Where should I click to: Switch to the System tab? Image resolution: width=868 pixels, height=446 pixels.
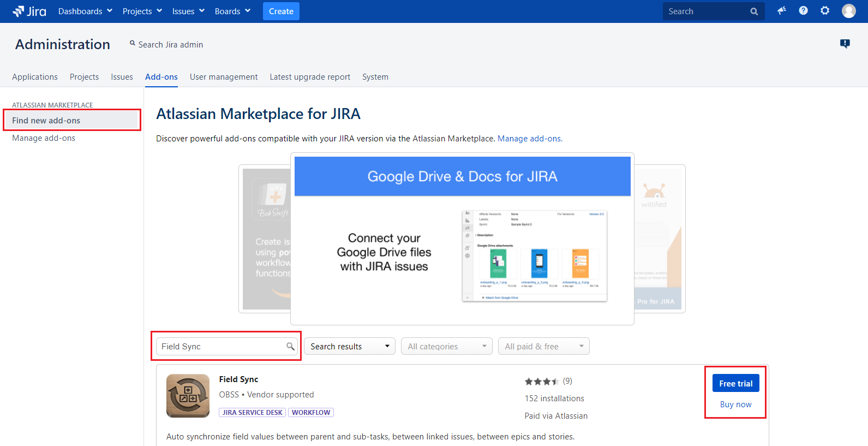pos(375,77)
